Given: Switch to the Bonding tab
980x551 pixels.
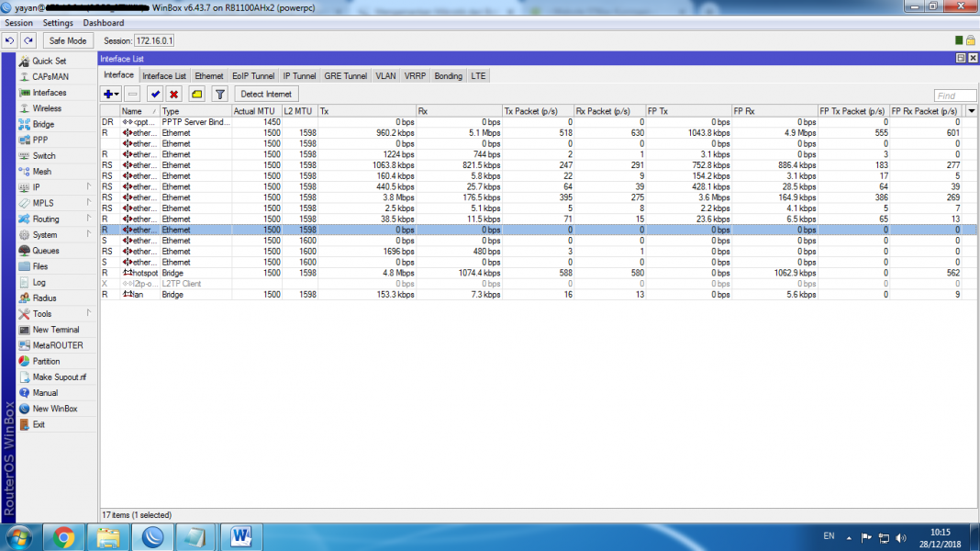Looking at the screenshot, I should [x=448, y=75].
